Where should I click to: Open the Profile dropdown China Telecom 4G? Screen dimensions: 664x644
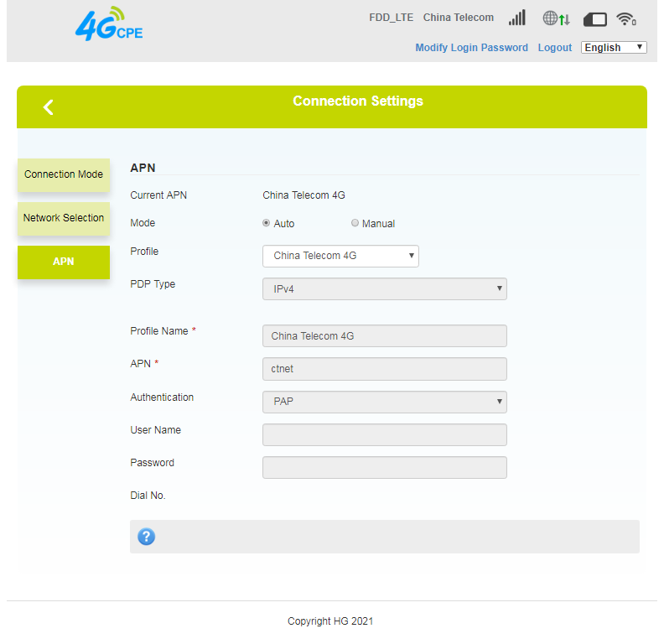click(x=340, y=256)
